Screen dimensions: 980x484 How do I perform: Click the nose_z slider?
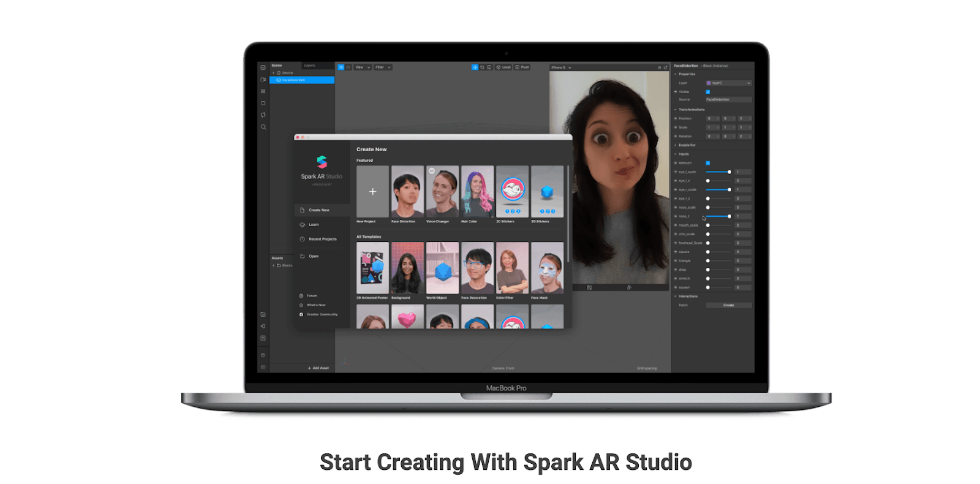[718, 216]
